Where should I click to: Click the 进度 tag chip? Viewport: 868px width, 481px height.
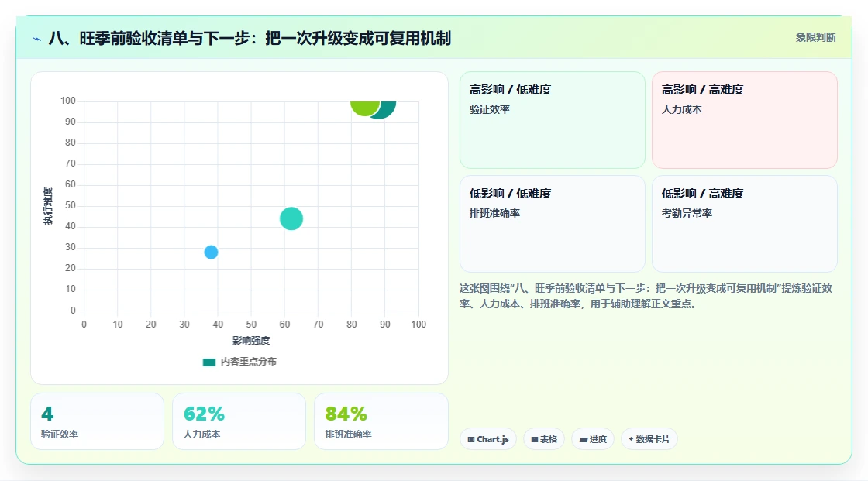[x=593, y=439]
